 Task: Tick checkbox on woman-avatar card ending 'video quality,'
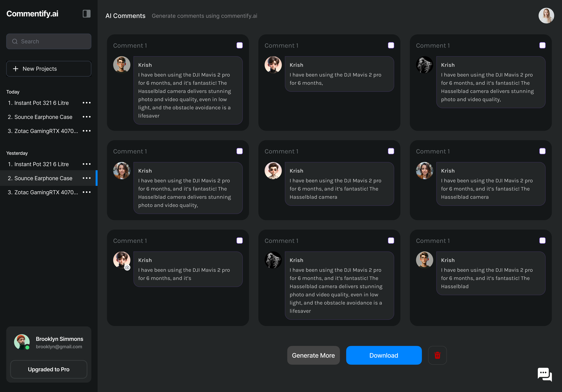point(240,151)
